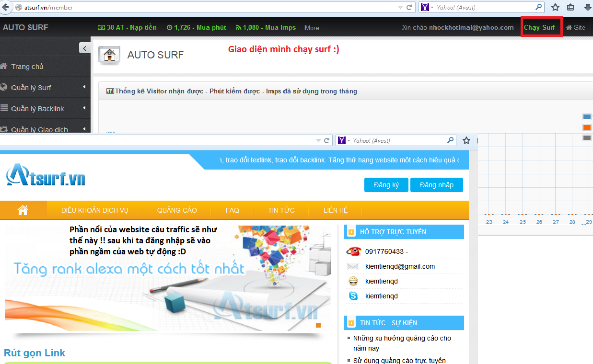Open the 38 AT - Nạp tiền link
This screenshot has height=364, width=593.
[x=127, y=27]
